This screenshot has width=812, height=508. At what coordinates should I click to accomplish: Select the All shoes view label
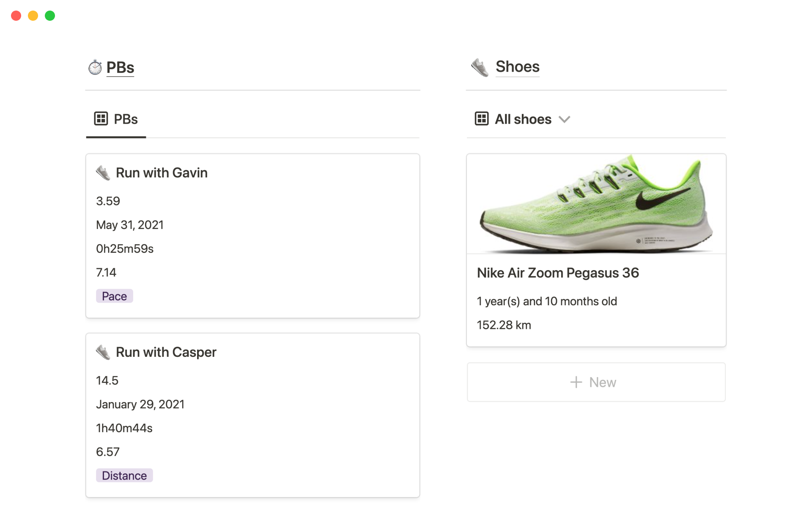click(523, 119)
